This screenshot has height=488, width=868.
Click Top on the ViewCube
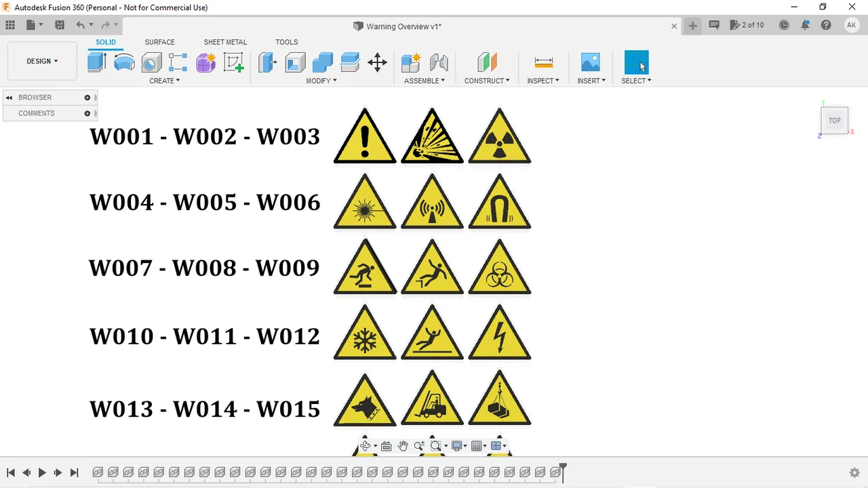coord(834,120)
